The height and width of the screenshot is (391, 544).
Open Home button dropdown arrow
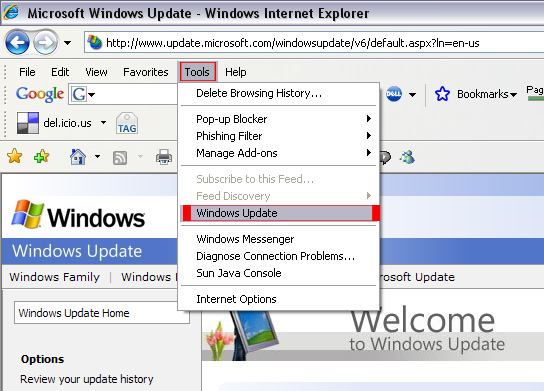[x=97, y=156]
